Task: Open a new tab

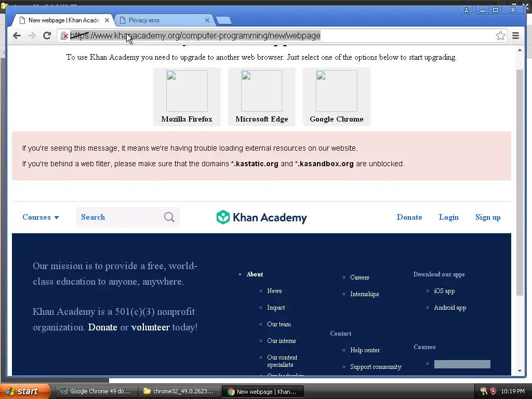Action: tap(224, 20)
